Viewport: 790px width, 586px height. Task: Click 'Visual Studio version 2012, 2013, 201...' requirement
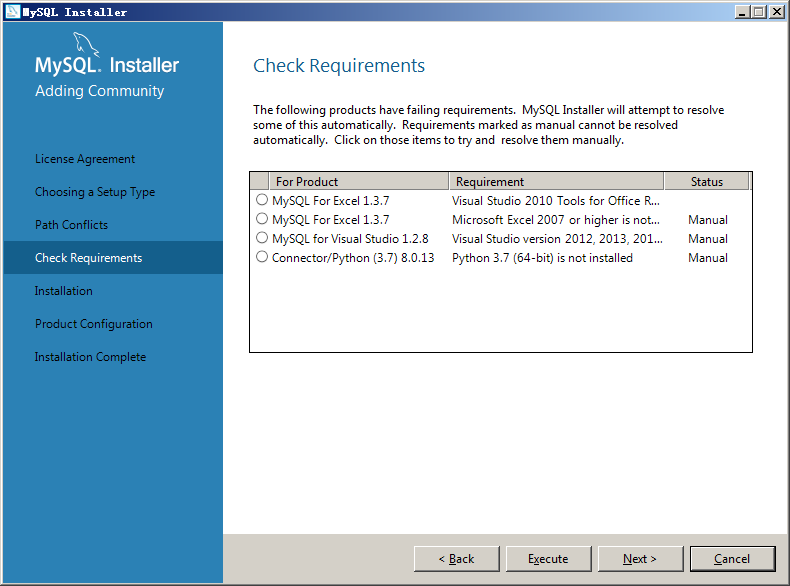coord(557,239)
